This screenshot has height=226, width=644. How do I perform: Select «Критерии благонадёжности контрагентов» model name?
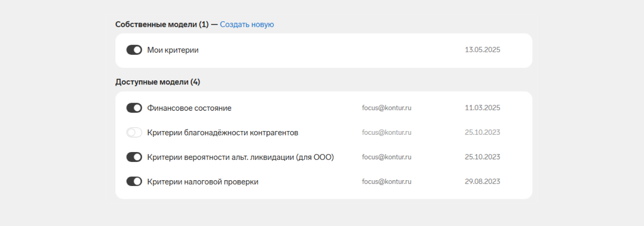tap(223, 133)
